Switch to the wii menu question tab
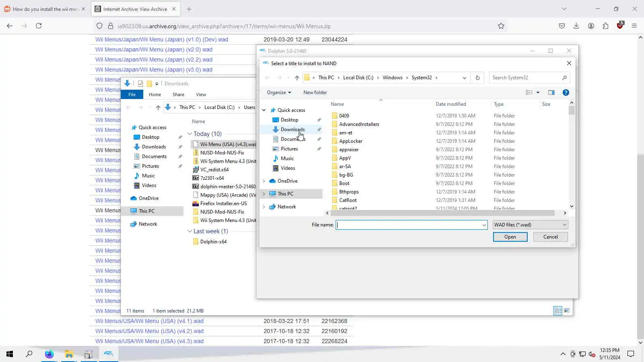The height and width of the screenshot is (362, 644). pyautogui.click(x=45, y=9)
